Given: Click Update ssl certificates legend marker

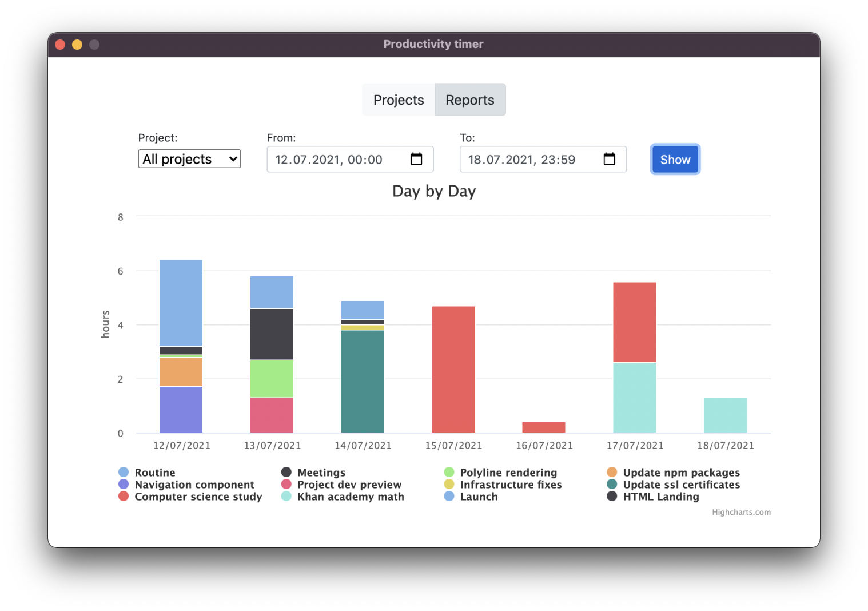Looking at the screenshot, I should (612, 485).
